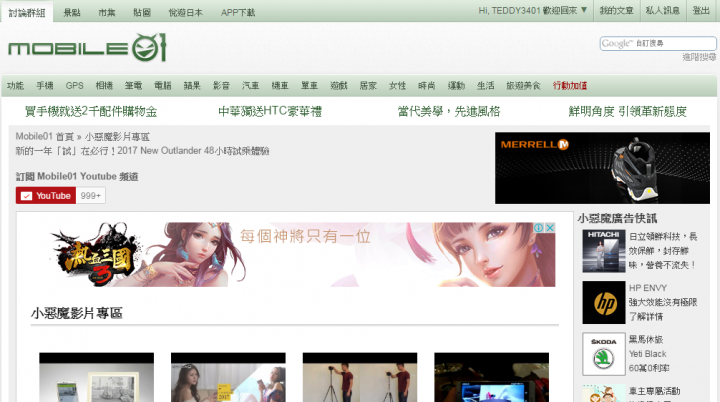Open 私人訊息 link

point(663,10)
